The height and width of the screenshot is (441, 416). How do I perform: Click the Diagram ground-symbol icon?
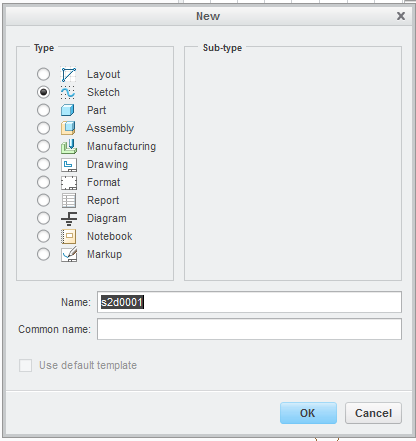tap(69, 218)
